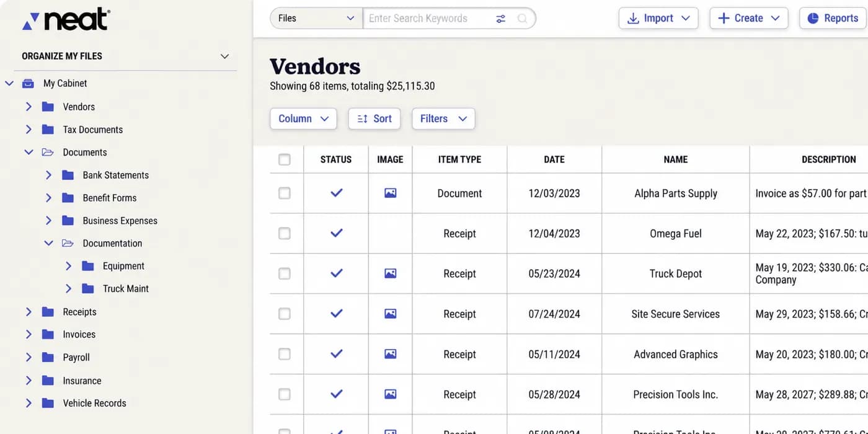Click the Receipts folder icon
This screenshot has width=868, height=434.
coord(48,312)
